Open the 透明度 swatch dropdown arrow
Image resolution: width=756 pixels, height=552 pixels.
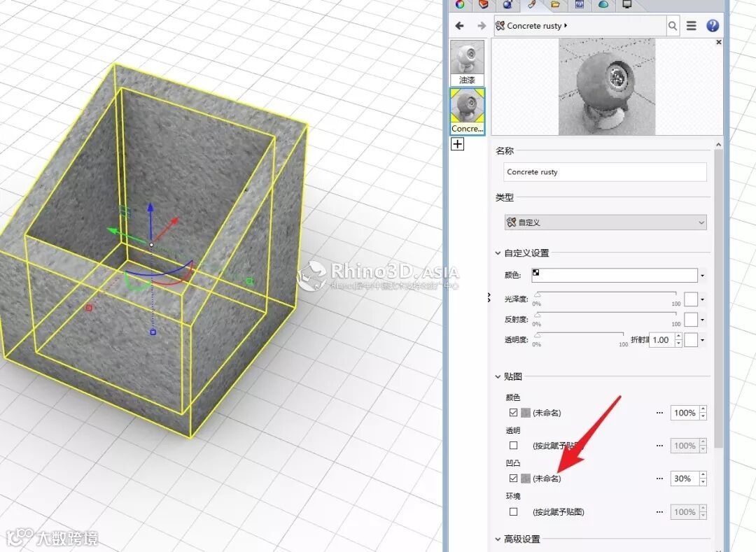(703, 339)
